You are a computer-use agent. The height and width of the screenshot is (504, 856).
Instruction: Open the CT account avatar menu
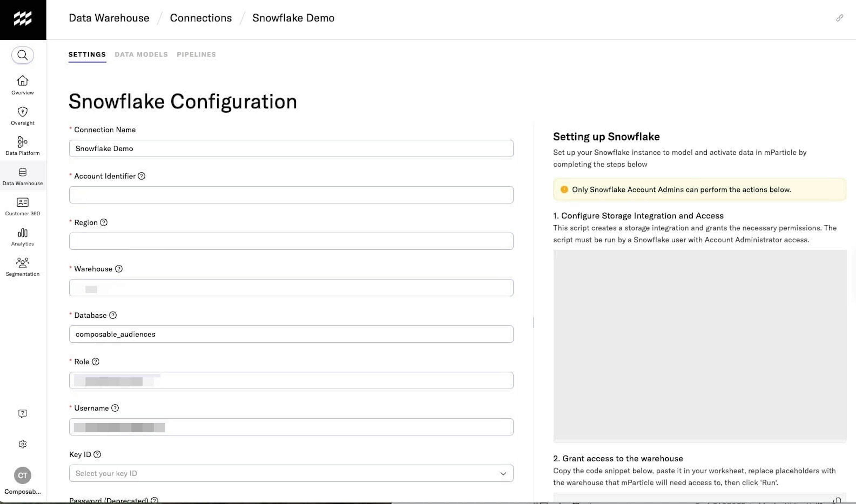[x=23, y=475]
